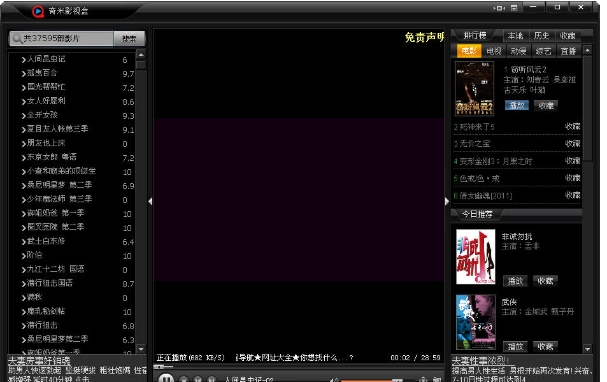Select the 综艺 category tab

[543, 51]
